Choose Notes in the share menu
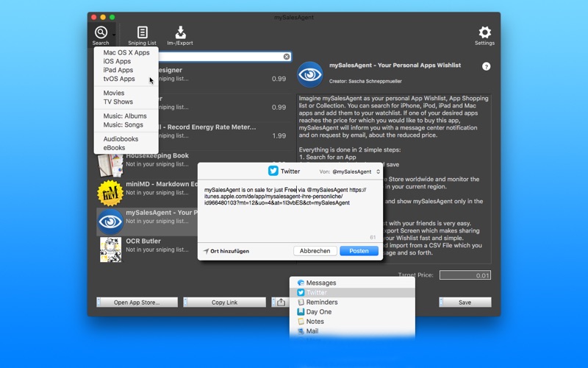Screen dimensions: 588x368 click(x=352, y=322)
